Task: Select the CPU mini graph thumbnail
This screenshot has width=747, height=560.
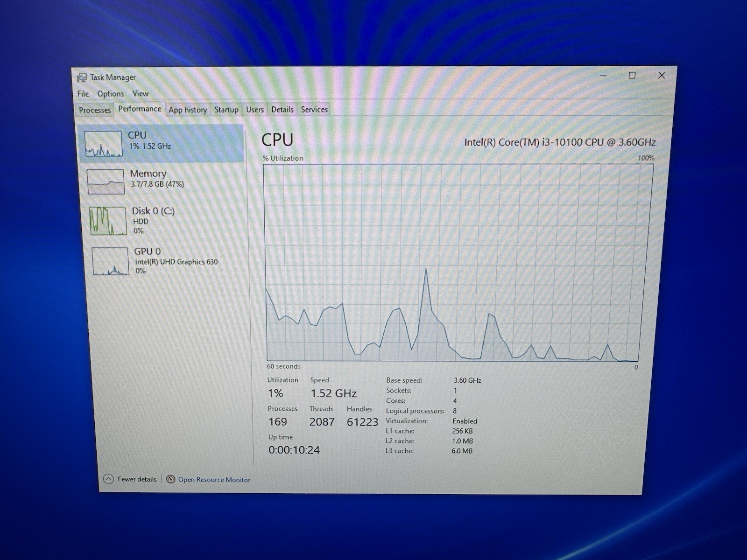Action: pos(103,144)
